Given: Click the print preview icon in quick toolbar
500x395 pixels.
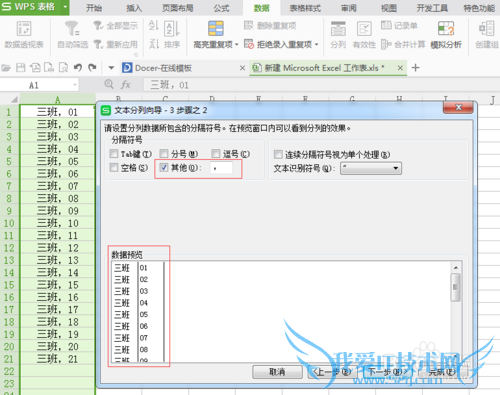Looking at the screenshot, I should tap(63, 68).
